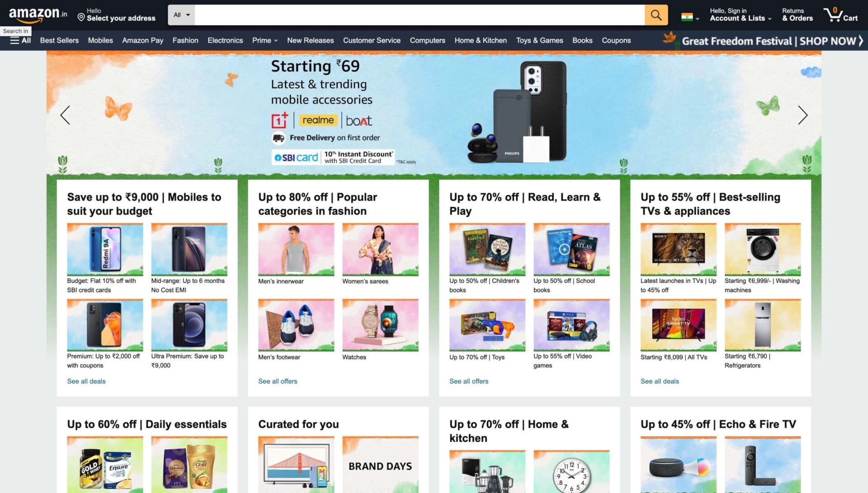
Task: Go to previous banner slide arrow
Action: click(65, 115)
